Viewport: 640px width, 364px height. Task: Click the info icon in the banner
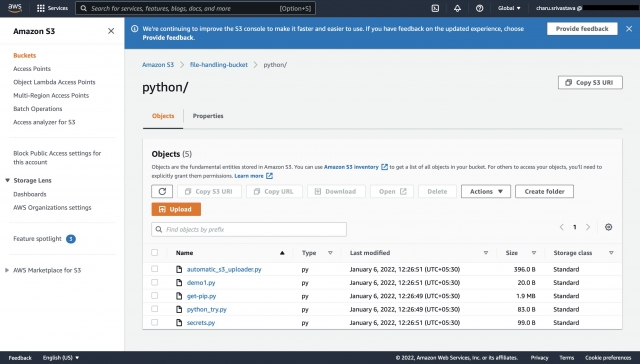pos(134,29)
